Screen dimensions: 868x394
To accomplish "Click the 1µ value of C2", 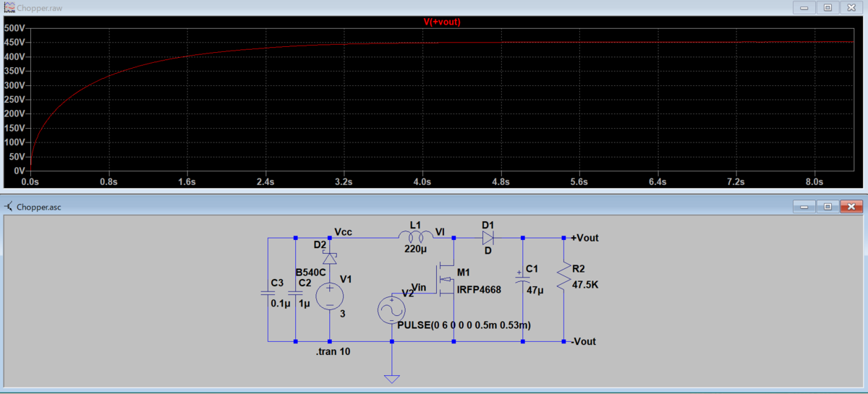I will (304, 304).
